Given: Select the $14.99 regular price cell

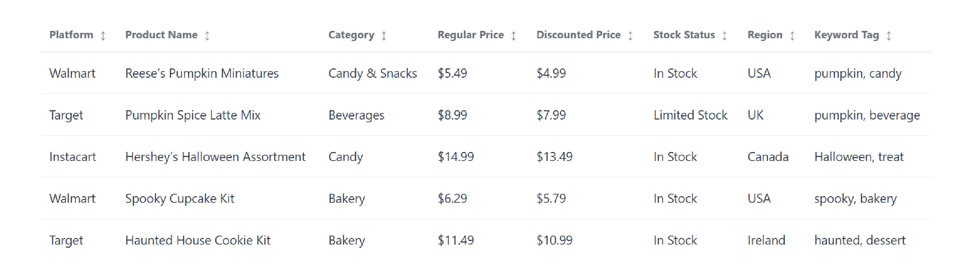Looking at the screenshot, I should tap(456, 157).
